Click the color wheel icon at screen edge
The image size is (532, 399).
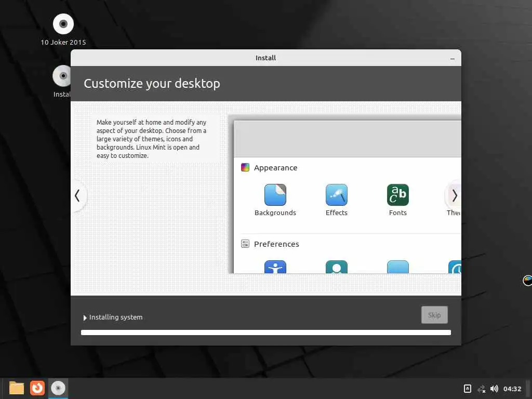(528, 281)
